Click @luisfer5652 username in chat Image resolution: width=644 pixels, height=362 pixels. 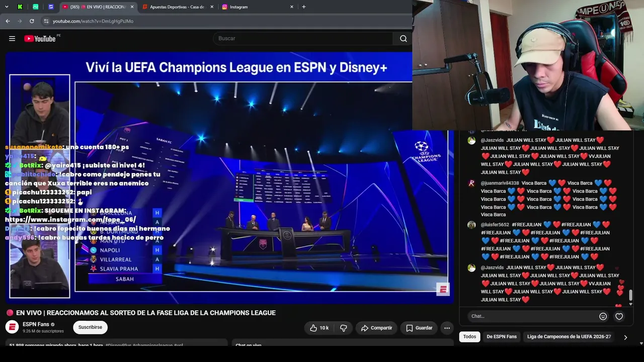(495, 225)
